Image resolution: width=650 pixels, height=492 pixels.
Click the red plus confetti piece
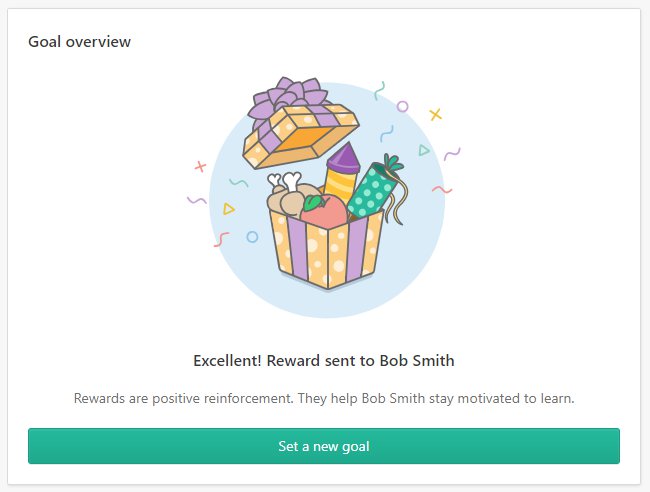[200, 167]
